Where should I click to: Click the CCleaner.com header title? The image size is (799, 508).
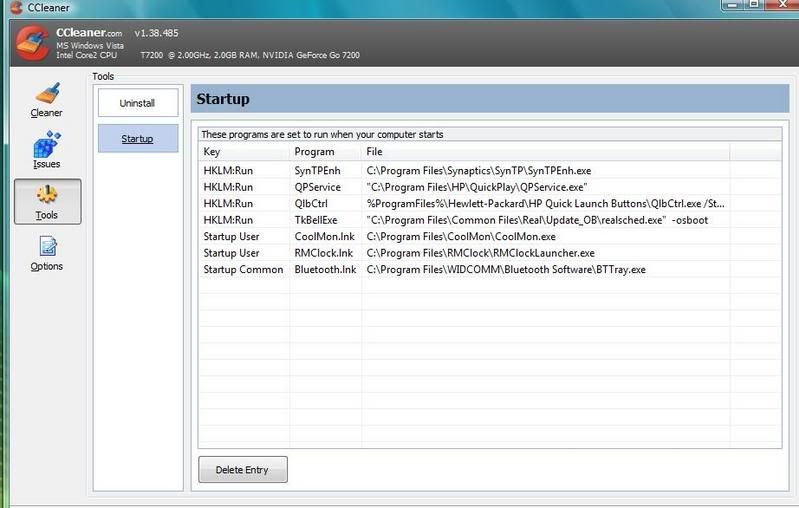pos(89,33)
